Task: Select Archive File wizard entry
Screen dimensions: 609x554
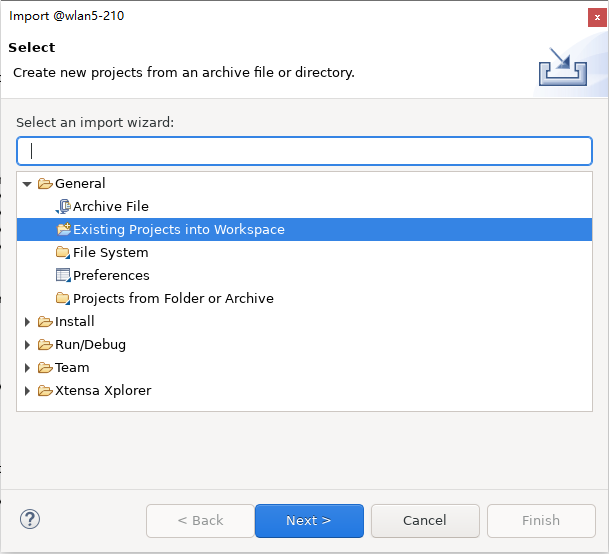Action: coord(110,207)
